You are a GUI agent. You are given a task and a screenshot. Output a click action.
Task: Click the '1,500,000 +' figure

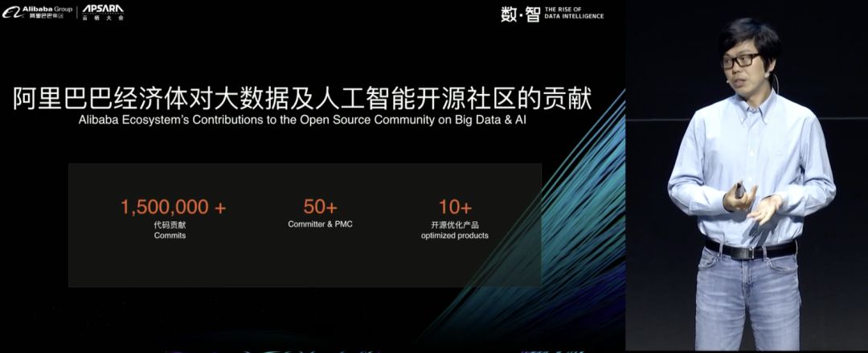(x=174, y=207)
